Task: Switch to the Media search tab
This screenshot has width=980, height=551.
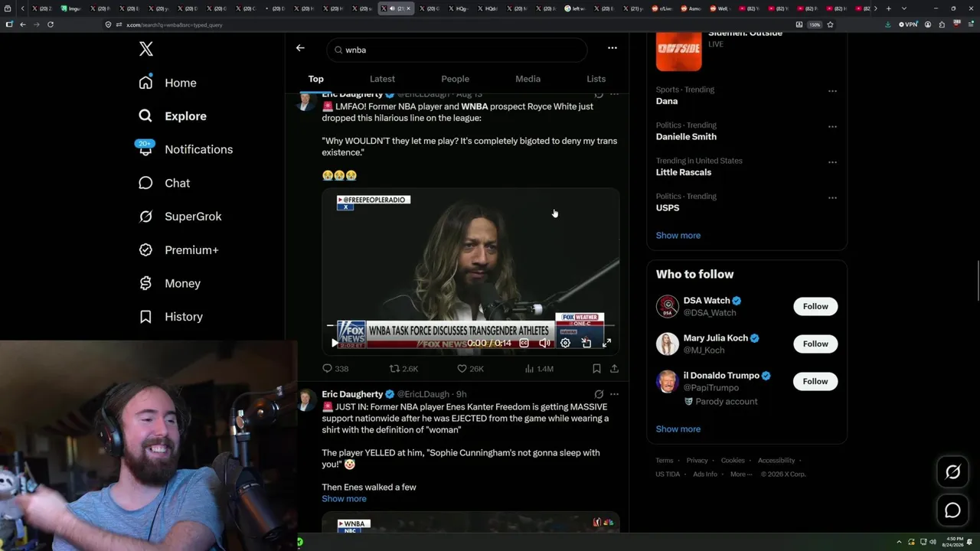Action: tap(528, 79)
